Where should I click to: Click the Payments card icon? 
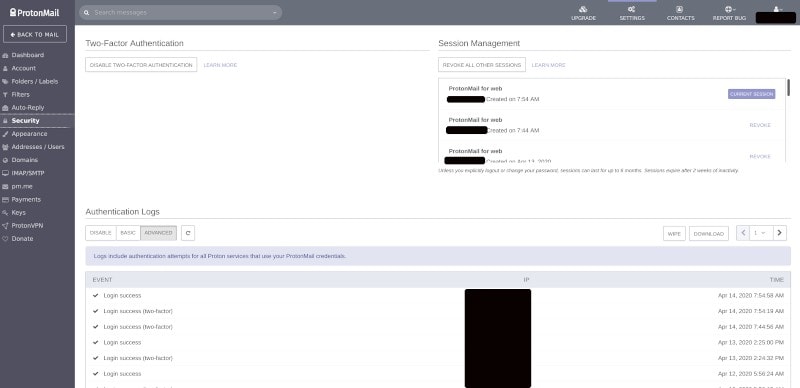click(6, 200)
